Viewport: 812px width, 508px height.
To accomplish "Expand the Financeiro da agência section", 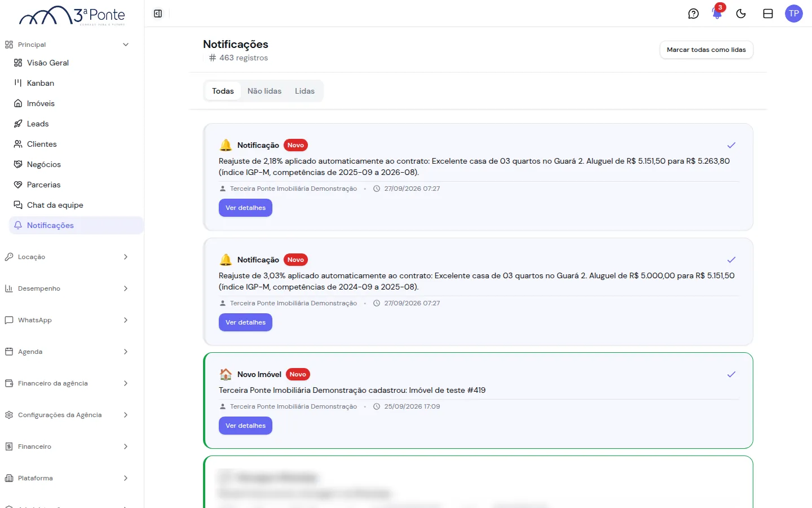I will click(126, 383).
